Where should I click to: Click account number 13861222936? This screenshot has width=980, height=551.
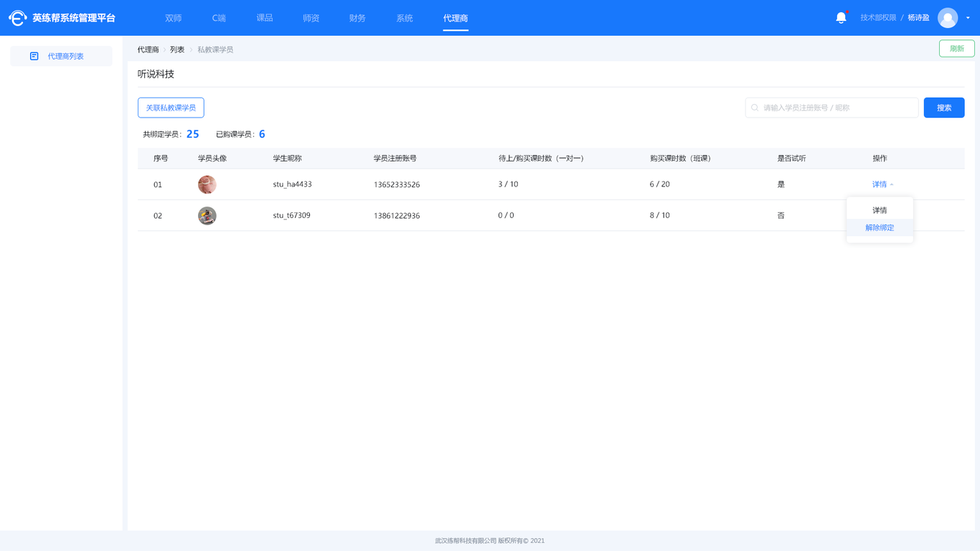[397, 215]
